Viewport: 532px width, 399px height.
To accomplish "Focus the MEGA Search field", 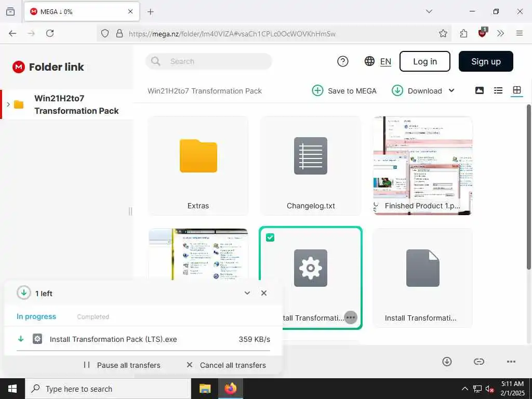I will pos(209,61).
